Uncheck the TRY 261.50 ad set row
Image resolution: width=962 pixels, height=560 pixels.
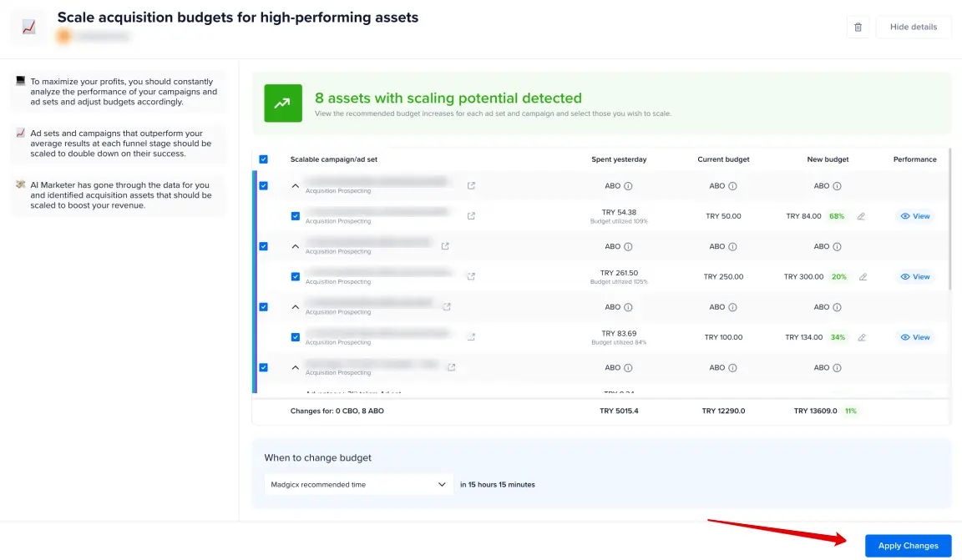[294, 276]
